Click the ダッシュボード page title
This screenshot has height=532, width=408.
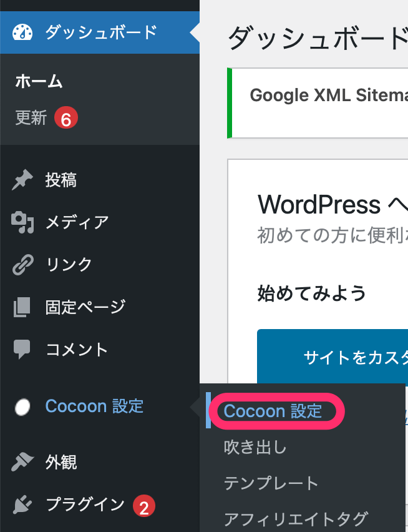click(318, 38)
